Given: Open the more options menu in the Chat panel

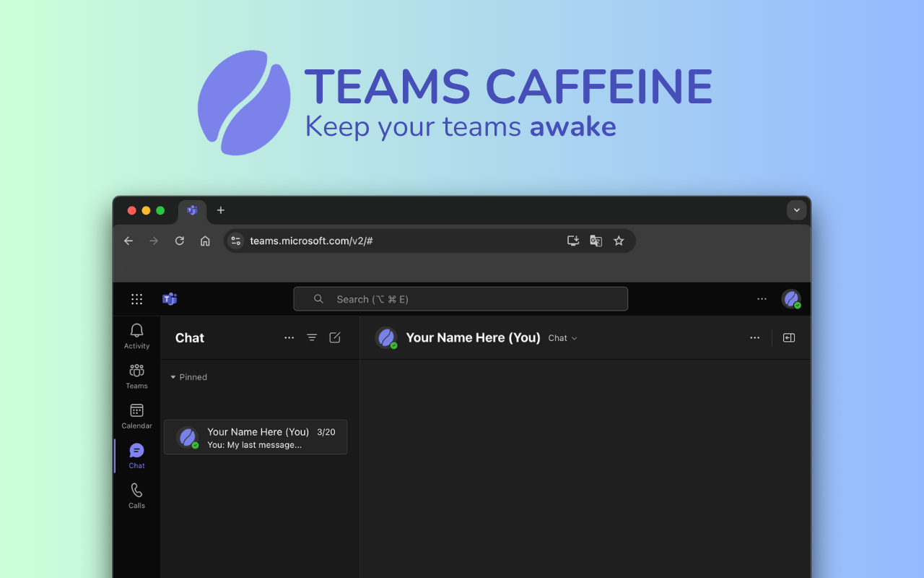Looking at the screenshot, I should pos(289,337).
